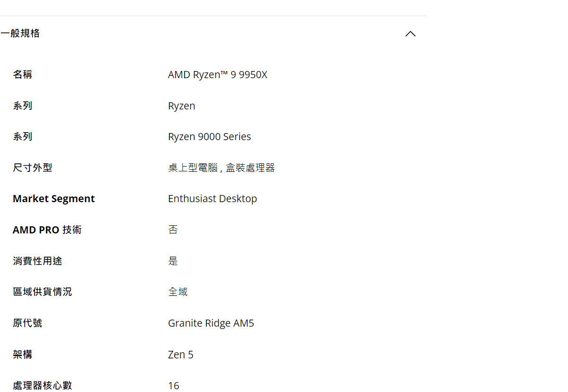This screenshot has width=568, height=392.
Task: Click the Zen 5 value
Action: tap(181, 355)
